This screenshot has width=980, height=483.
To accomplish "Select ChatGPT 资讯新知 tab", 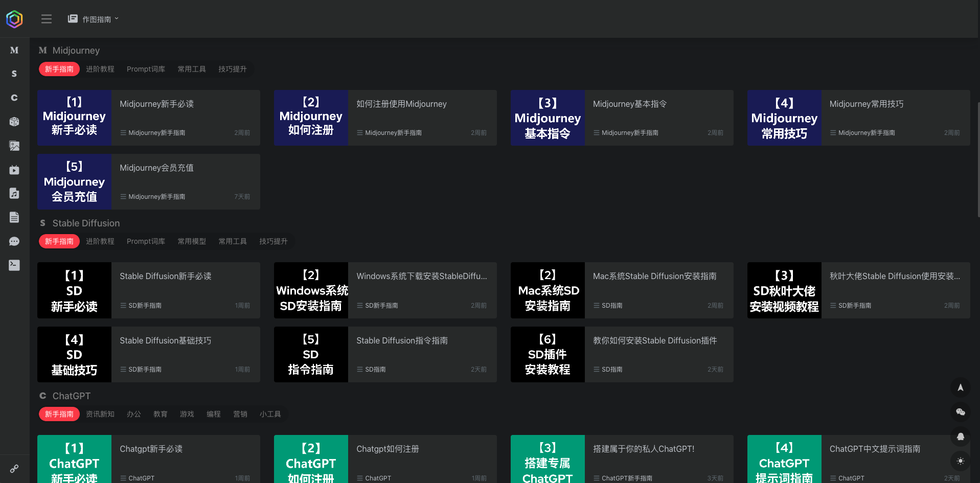I will (100, 414).
